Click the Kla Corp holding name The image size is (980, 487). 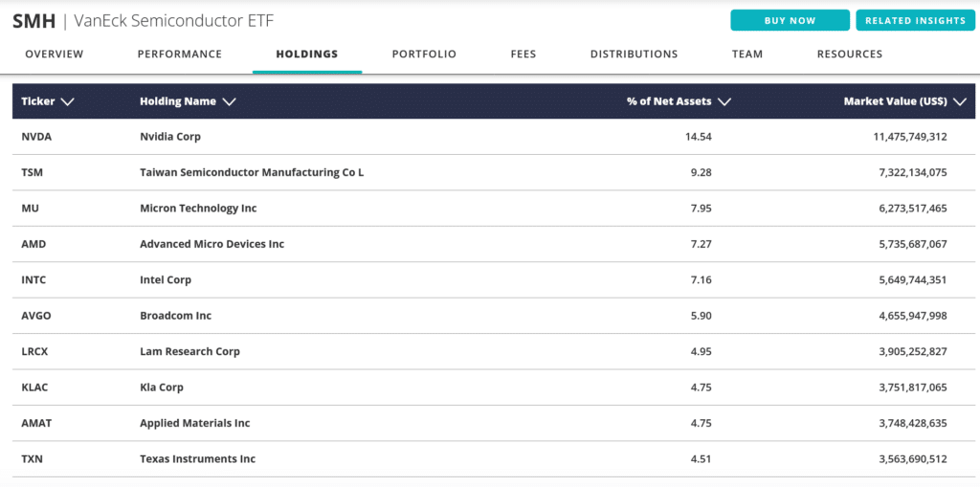162,387
